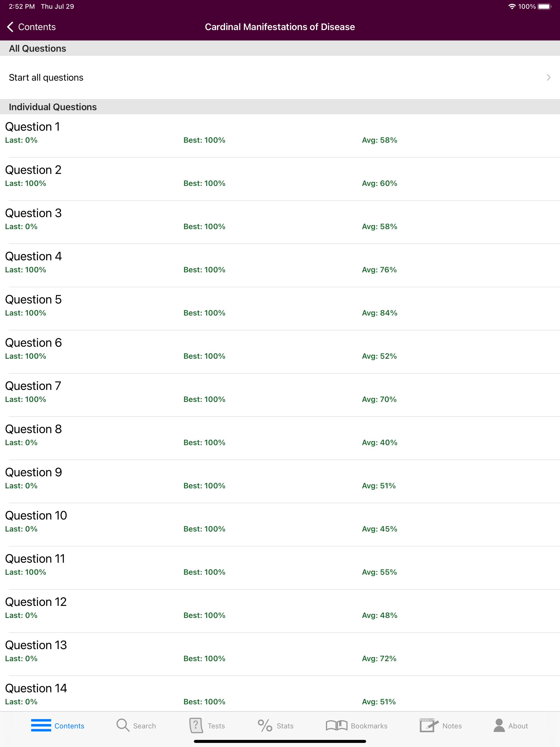Open the Notes notepad icon
The image size is (560, 747).
(428, 725)
